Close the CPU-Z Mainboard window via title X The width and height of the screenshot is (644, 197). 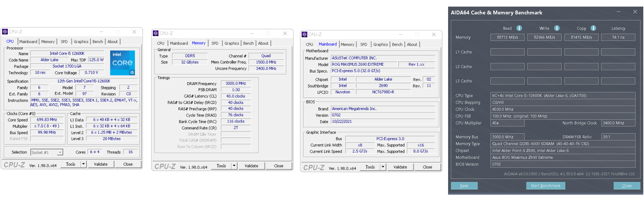434,35
